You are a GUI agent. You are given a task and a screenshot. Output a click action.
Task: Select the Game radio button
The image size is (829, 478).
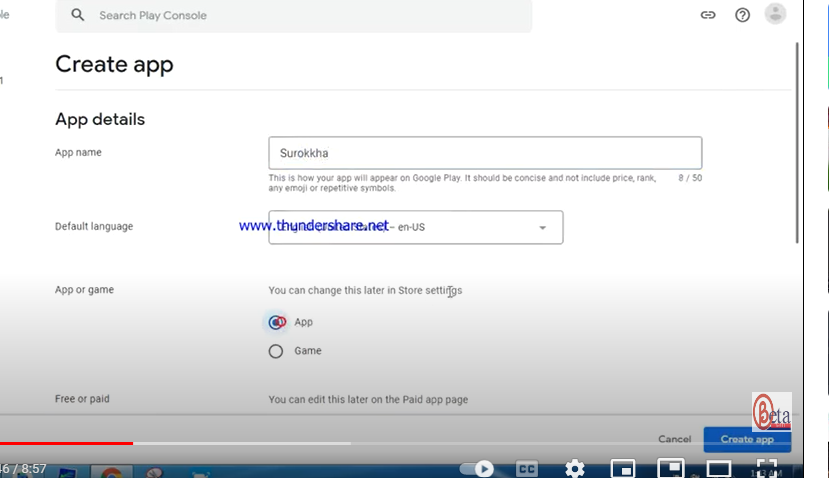pyautogui.click(x=276, y=351)
